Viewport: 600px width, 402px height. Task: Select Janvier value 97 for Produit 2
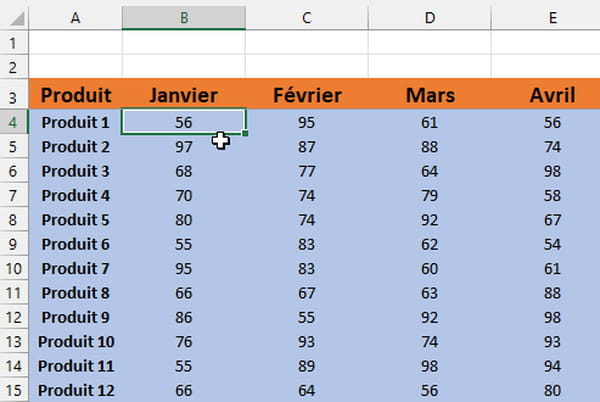(184, 147)
